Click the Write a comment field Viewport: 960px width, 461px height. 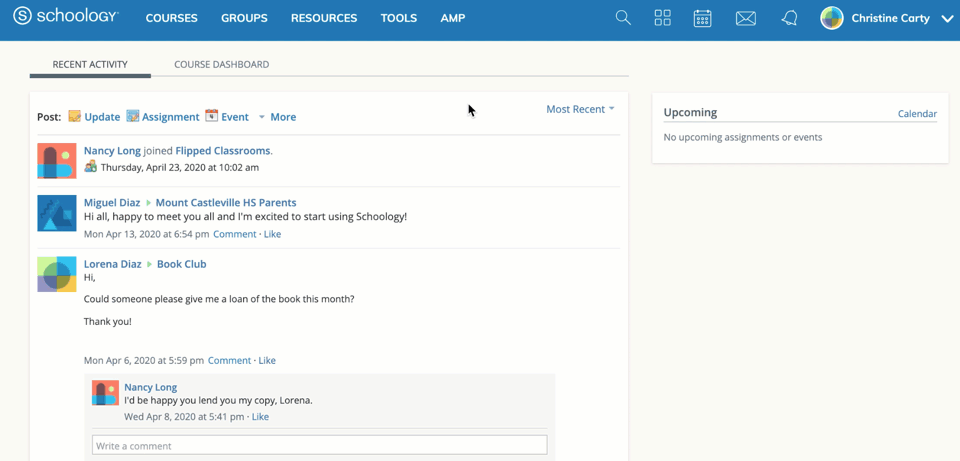click(x=319, y=445)
